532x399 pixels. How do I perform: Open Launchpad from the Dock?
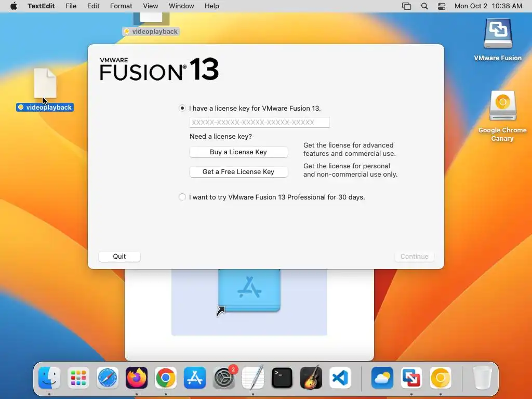(x=78, y=377)
